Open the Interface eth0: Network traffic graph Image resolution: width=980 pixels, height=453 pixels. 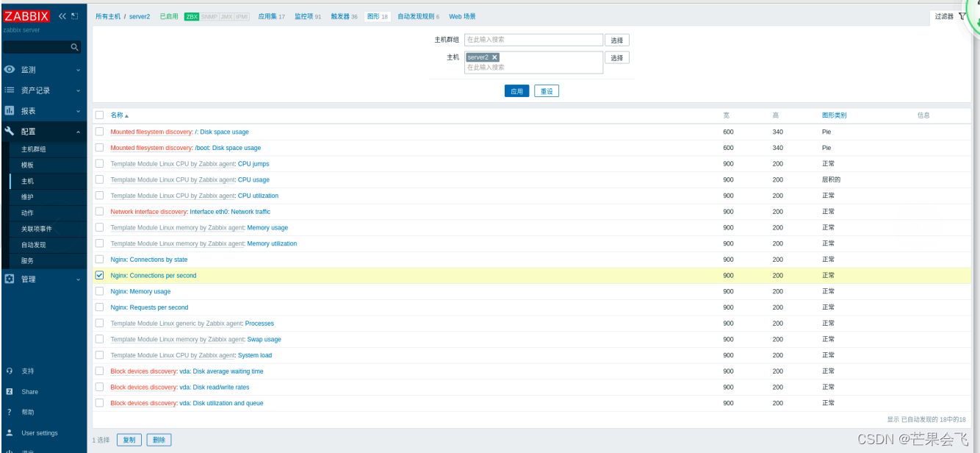pos(230,212)
